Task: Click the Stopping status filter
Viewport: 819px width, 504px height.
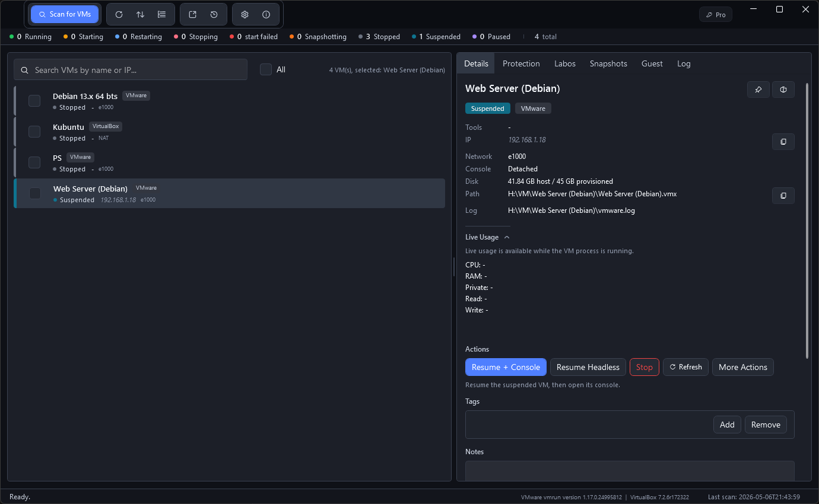Action: tap(196, 37)
